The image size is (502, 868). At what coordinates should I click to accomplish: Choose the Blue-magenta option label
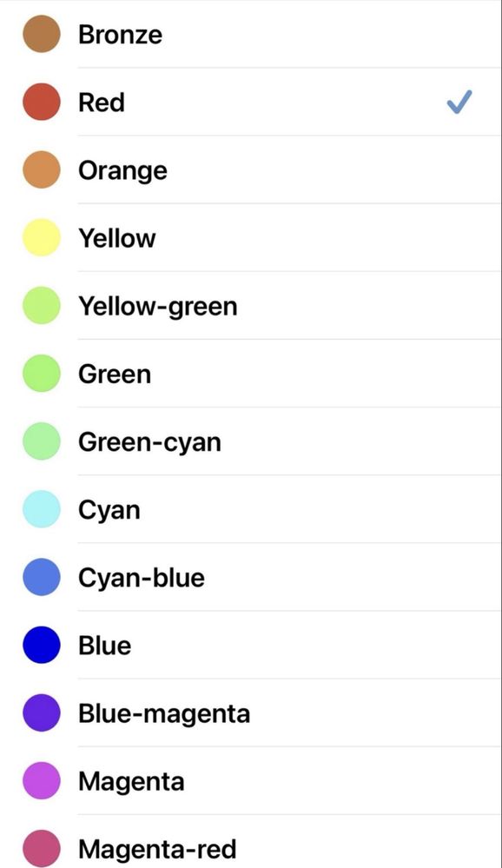[x=164, y=713]
